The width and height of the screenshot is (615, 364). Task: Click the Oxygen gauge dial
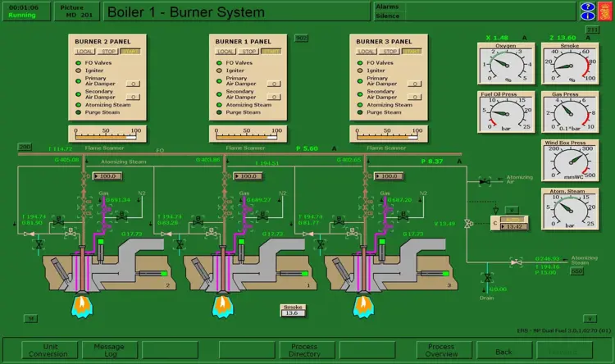(x=506, y=66)
